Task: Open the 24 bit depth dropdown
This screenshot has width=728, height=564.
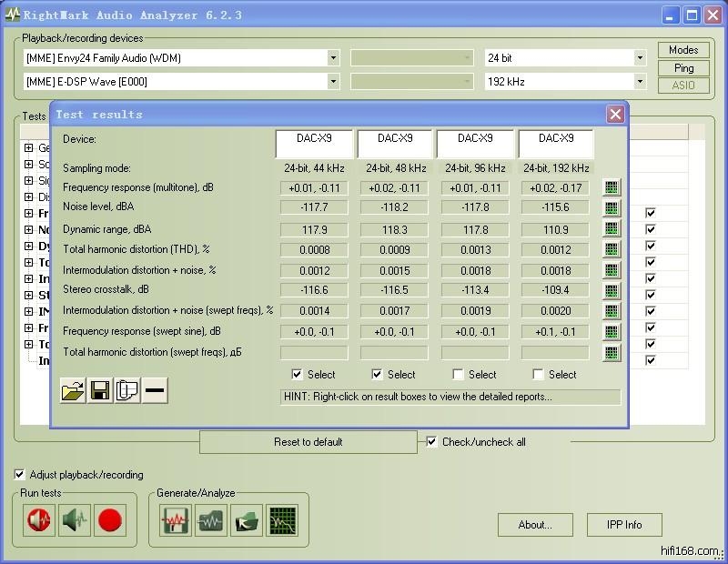Action: 639,58
